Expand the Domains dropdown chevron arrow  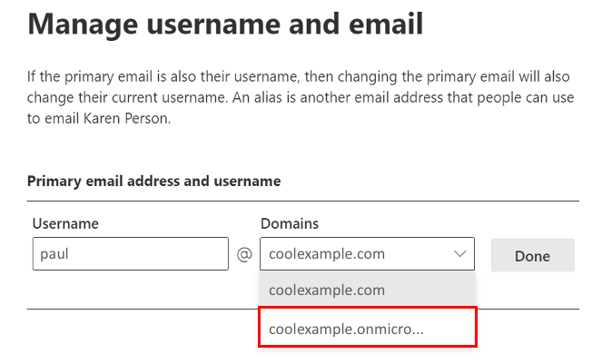coord(459,255)
